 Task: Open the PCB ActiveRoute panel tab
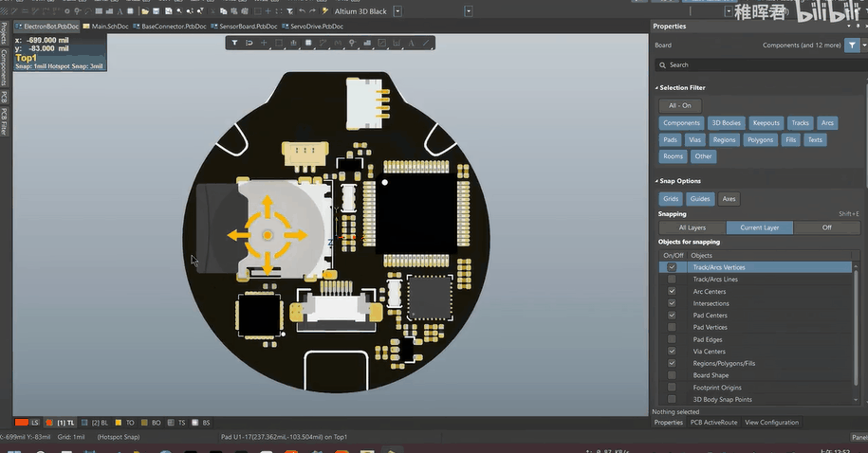click(x=713, y=423)
